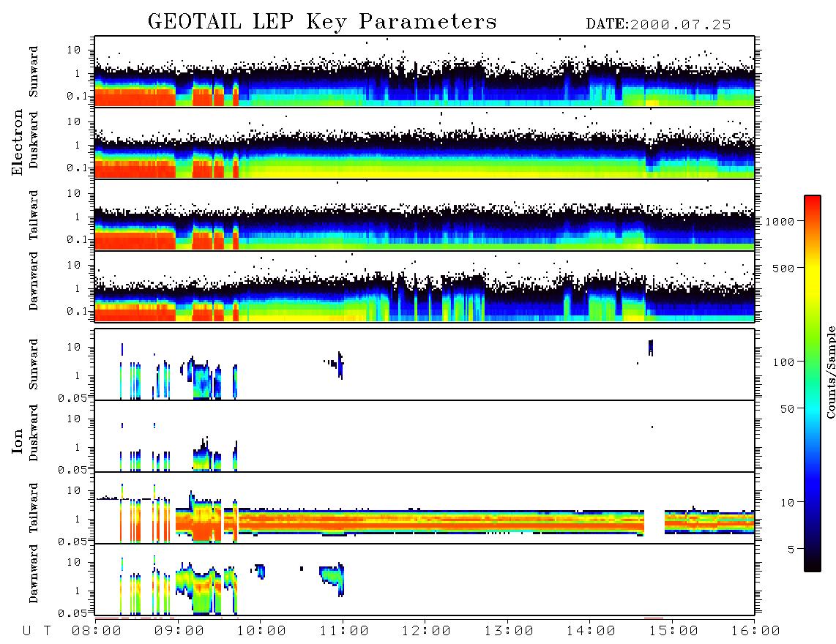Select the Electron 'Dawnward' panel label
The width and height of the screenshot is (836, 644).
click(x=34, y=282)
